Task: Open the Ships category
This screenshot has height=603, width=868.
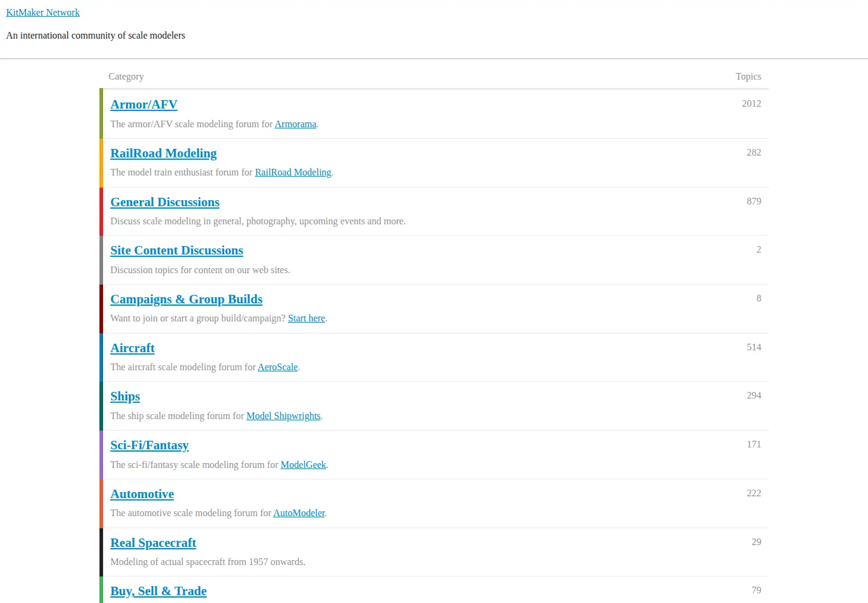Action: point(125,397)
